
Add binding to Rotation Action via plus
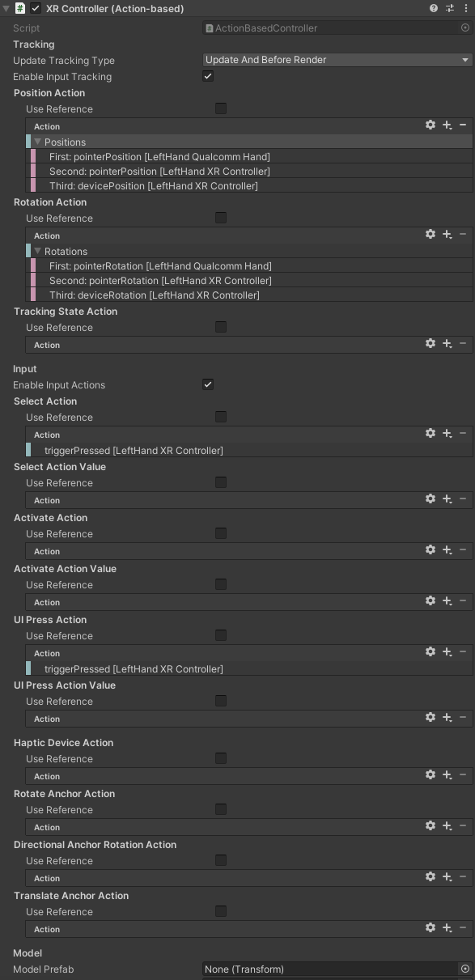point(447,235)
